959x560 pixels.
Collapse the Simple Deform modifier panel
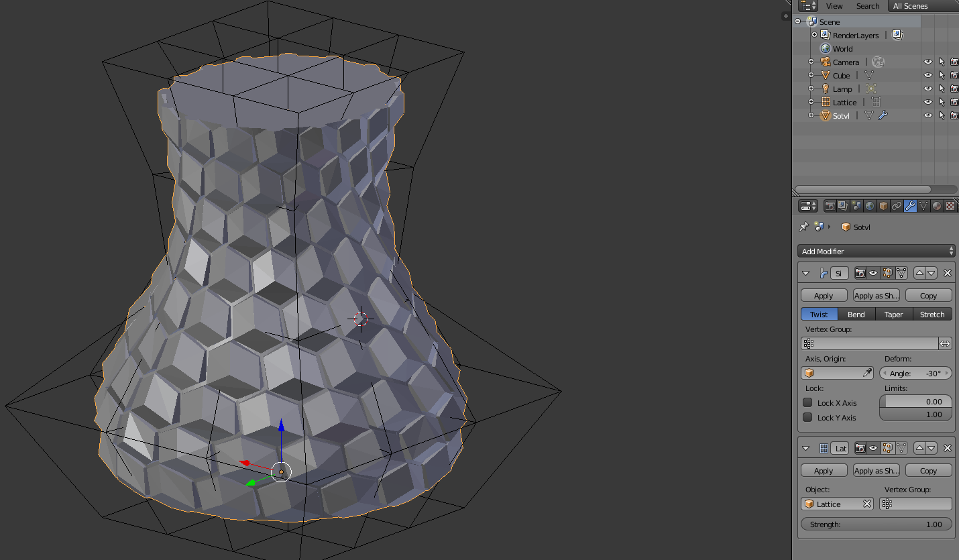806,273
